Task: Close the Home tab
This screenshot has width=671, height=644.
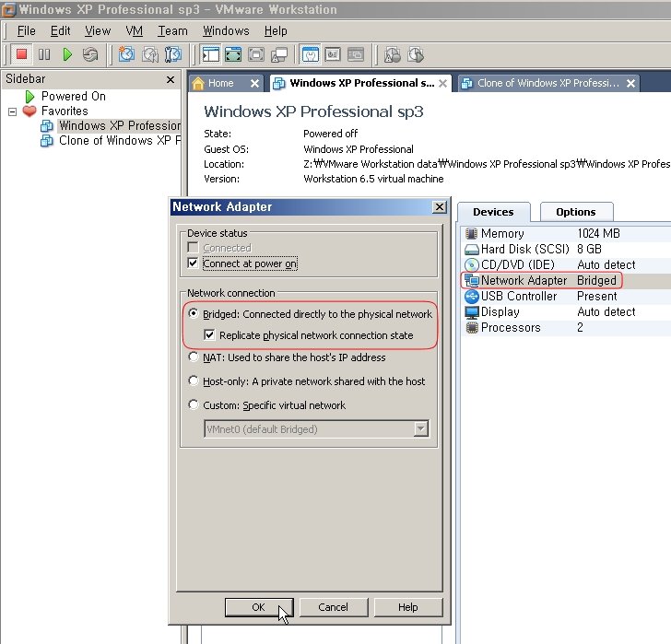Action: [254, 84]
